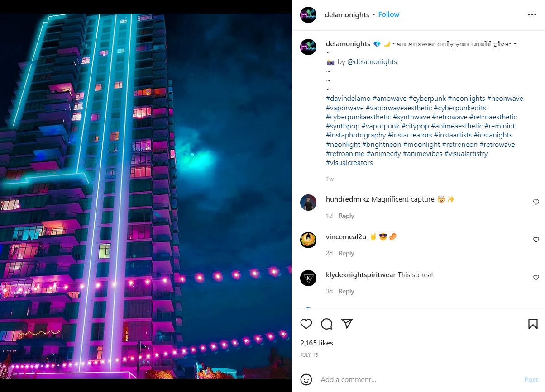Open emoji picker in comment box
This screenshot has height=392, width=545.
point(306,379)
